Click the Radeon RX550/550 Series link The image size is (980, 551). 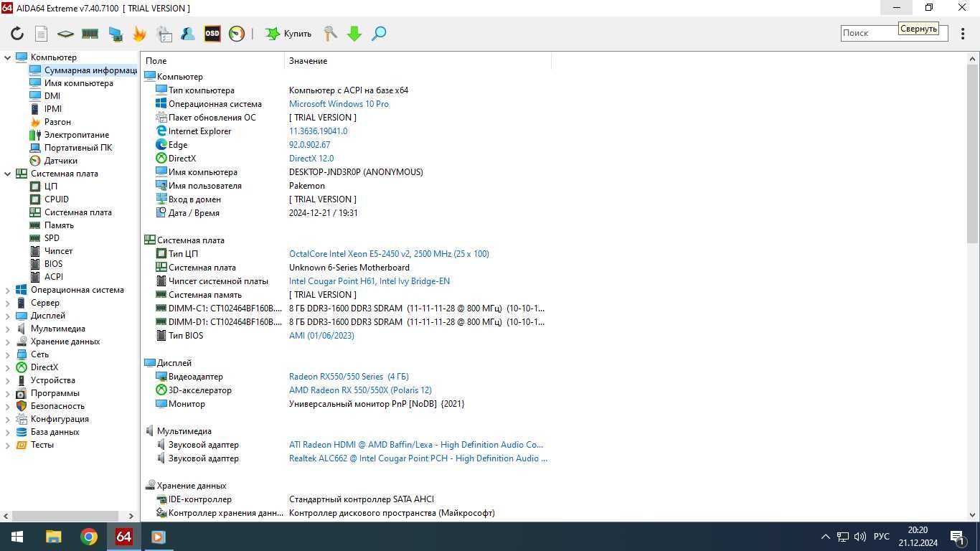tap(349, 377)
